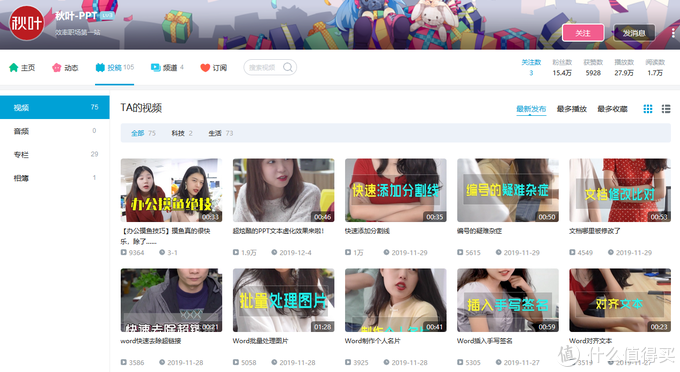
Task: Click the 获赞数 5928 stat
Action: pos(593,68)
